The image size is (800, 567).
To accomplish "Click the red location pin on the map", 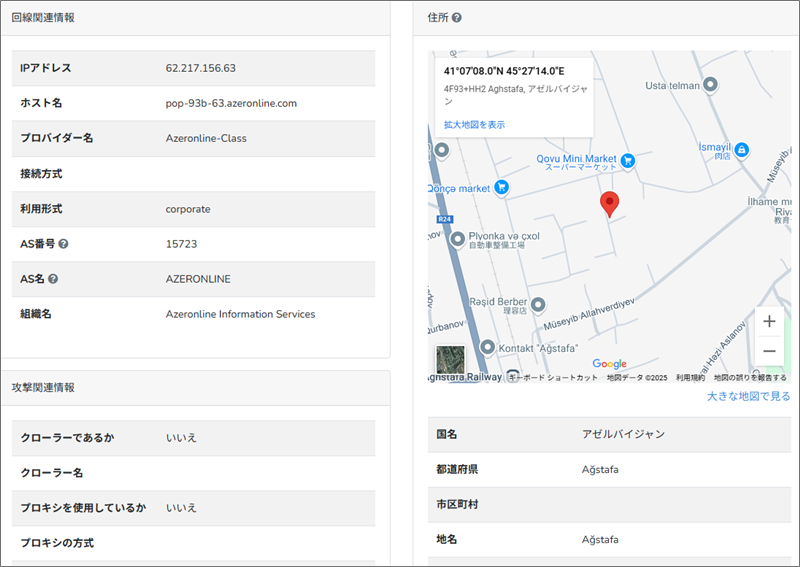I will (x=609, y=205).
